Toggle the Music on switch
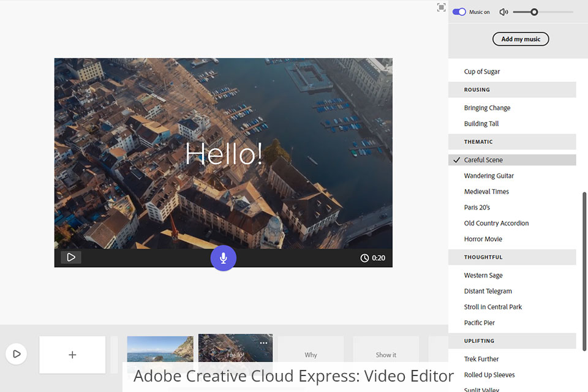Screen dimensions: 588x392 (459, 12)
